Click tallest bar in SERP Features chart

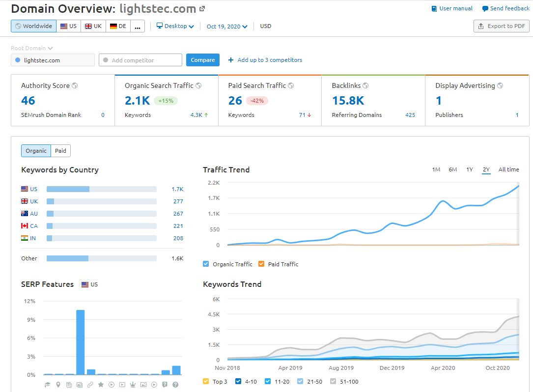click(x=80, y=342)
